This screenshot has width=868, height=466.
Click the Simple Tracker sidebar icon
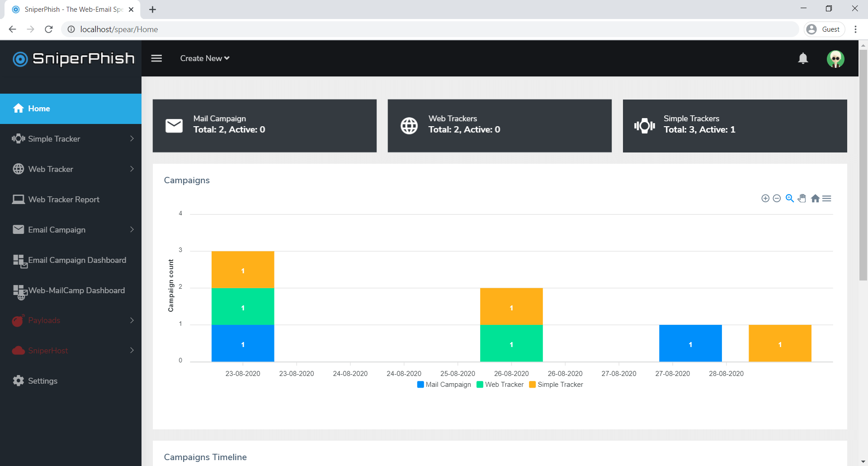pyautogui.click(x=19, y=138)
